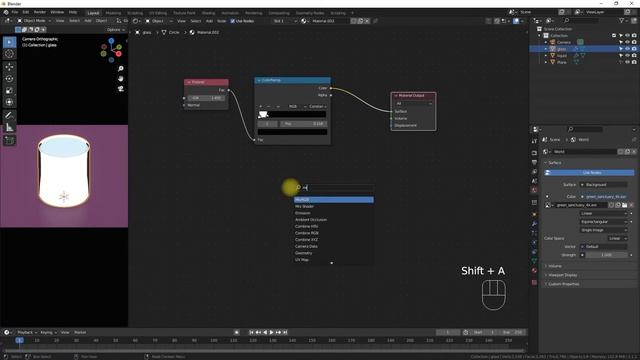Open Modifier wrench properties tab

pyautogui.click(x=534, y=224)
